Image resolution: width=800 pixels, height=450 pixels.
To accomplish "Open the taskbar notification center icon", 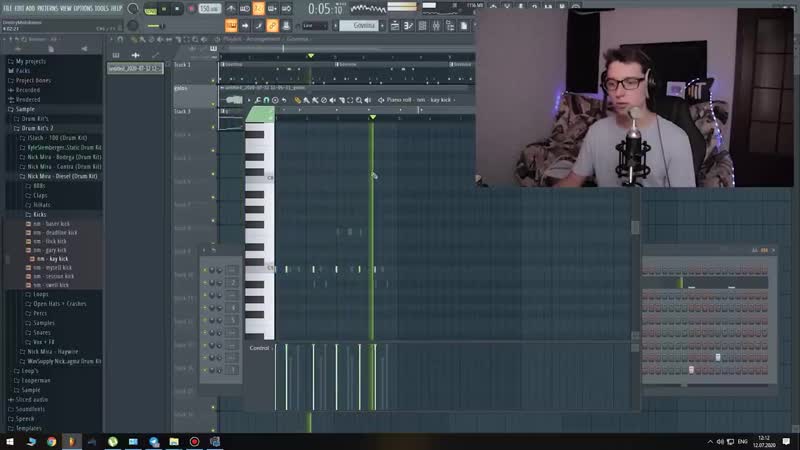I will click(786, 442).
